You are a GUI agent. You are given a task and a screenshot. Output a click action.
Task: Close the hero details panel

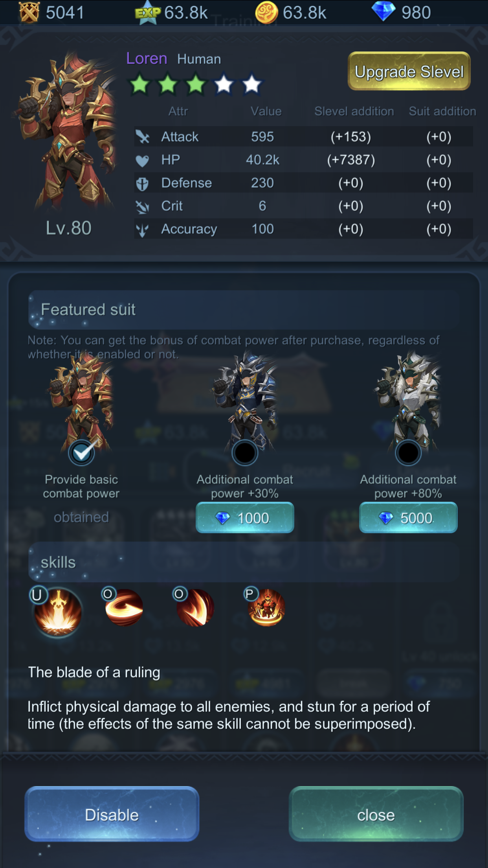(376, 815)
